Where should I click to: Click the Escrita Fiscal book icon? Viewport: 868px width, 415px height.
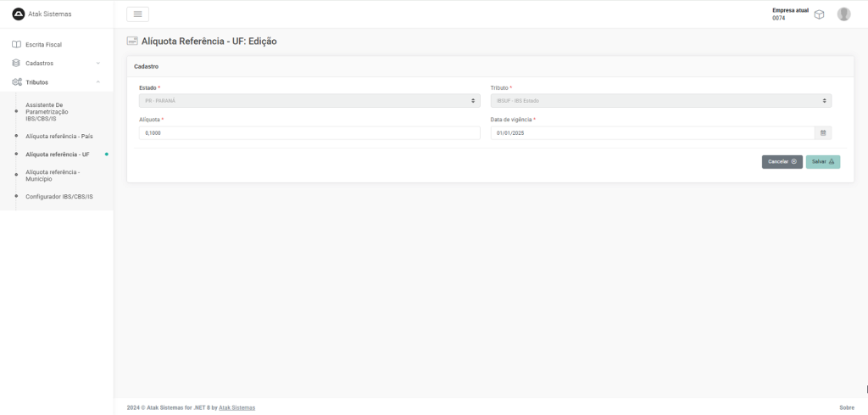[16, 44]
